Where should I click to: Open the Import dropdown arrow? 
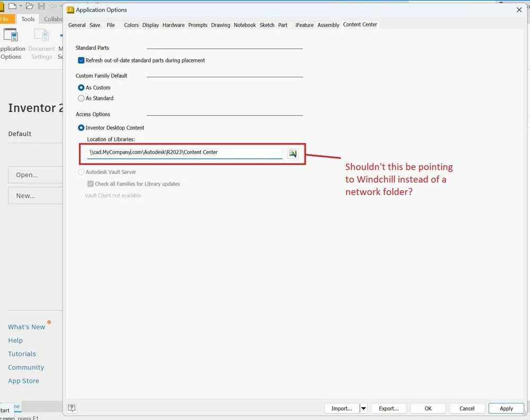[363, 408]
